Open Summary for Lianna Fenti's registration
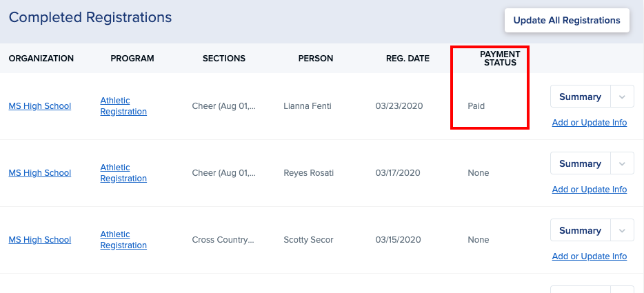This screenshot has width=644, height=293. point(580,97)
